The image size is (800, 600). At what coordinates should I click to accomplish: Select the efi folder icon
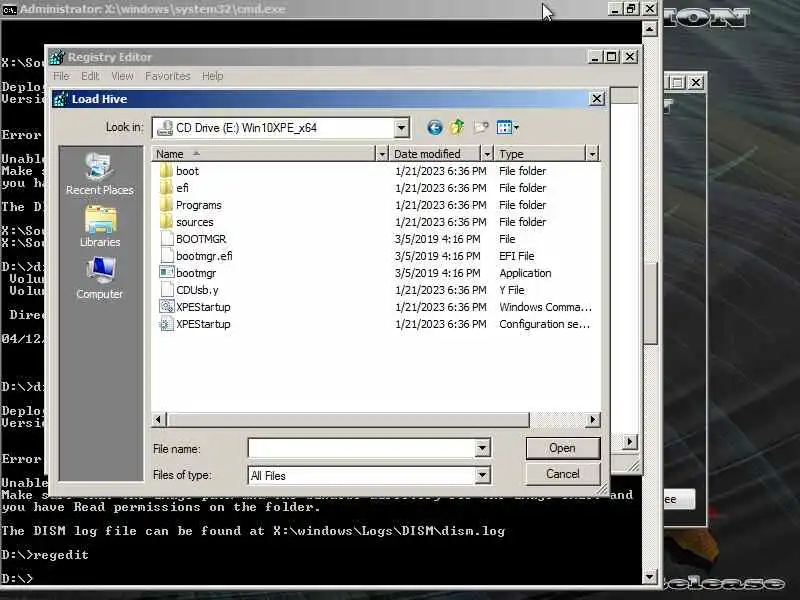[166, 188]
